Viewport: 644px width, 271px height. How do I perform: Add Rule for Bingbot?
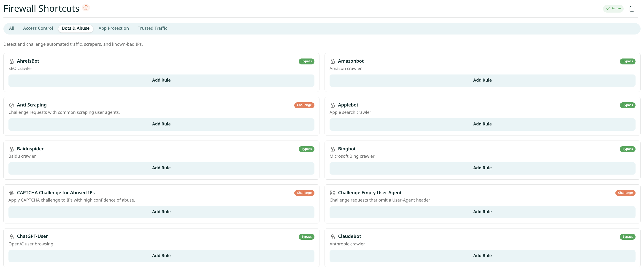click(482, 168)
